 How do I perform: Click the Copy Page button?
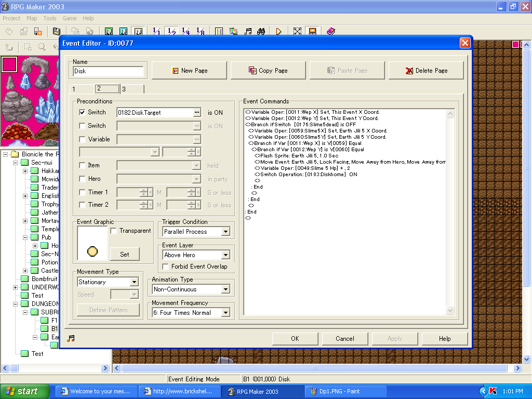pos(268,71)
